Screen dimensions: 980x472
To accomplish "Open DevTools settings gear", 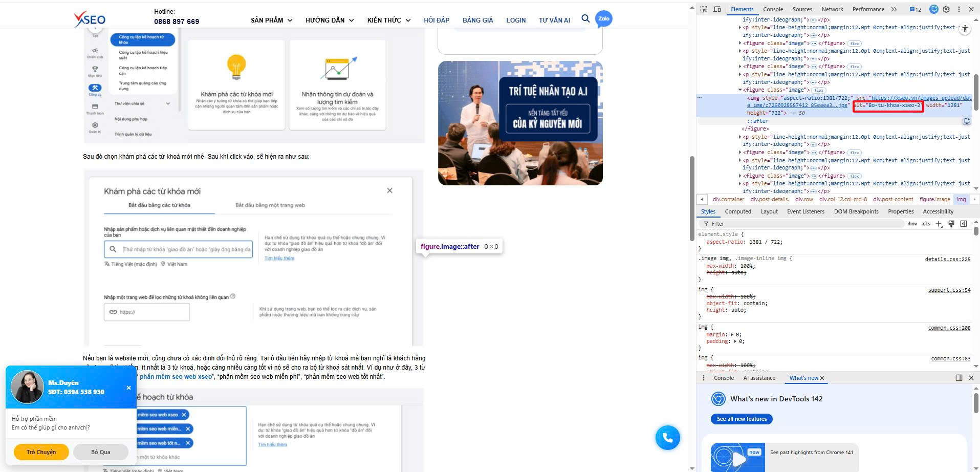I will tap(946, 9).
